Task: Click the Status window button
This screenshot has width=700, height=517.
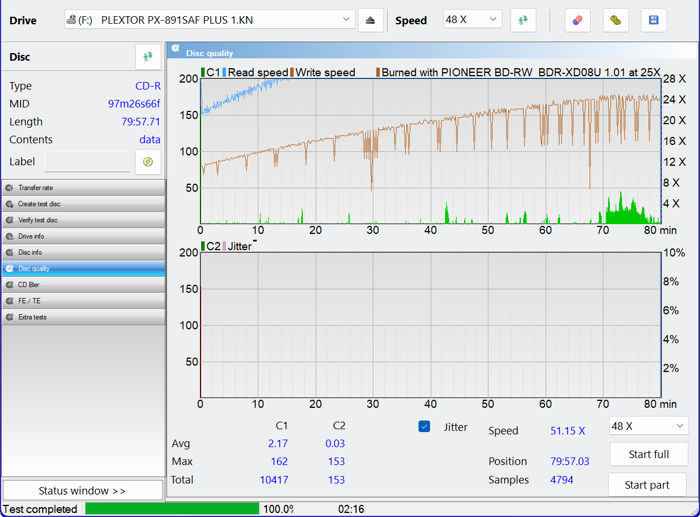Action: point(82,491)
